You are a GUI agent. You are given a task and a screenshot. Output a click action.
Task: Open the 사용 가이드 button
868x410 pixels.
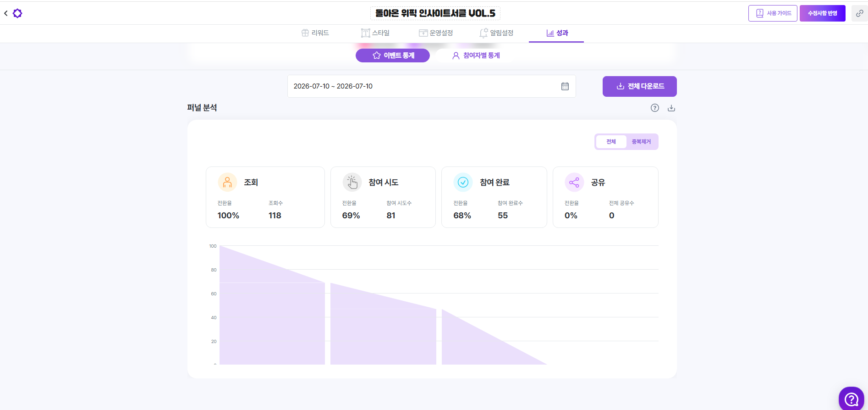[773, 13]
